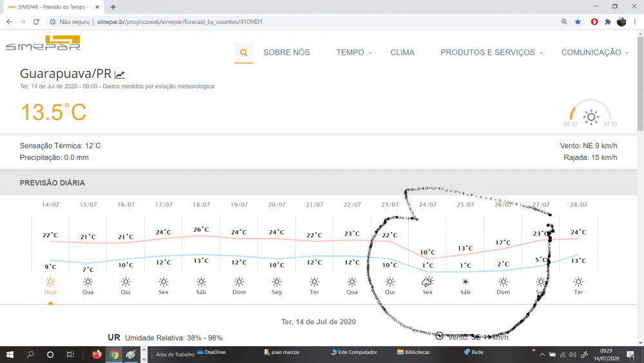Open the SOBRE NÓS menu item
This screenshot has width=644, height=363.
point(287,52)
